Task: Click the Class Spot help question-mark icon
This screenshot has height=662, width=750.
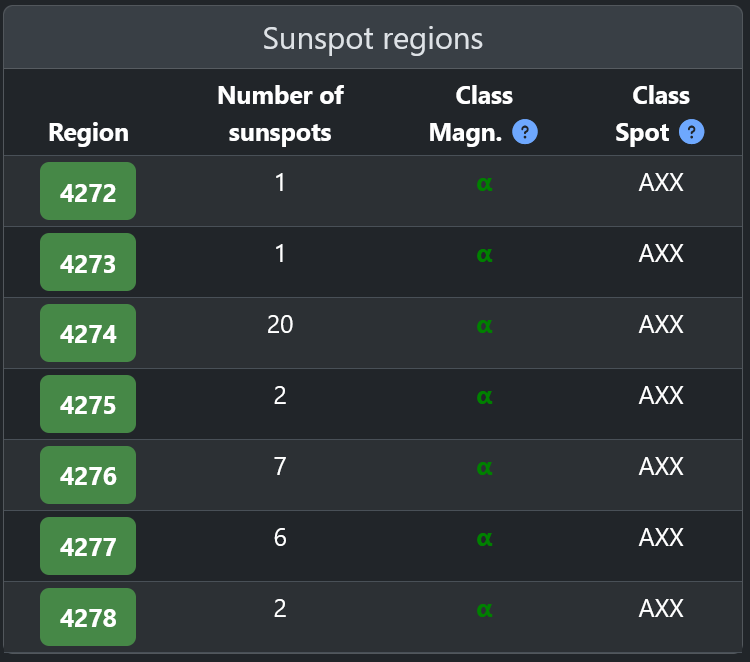Action: 691,132
